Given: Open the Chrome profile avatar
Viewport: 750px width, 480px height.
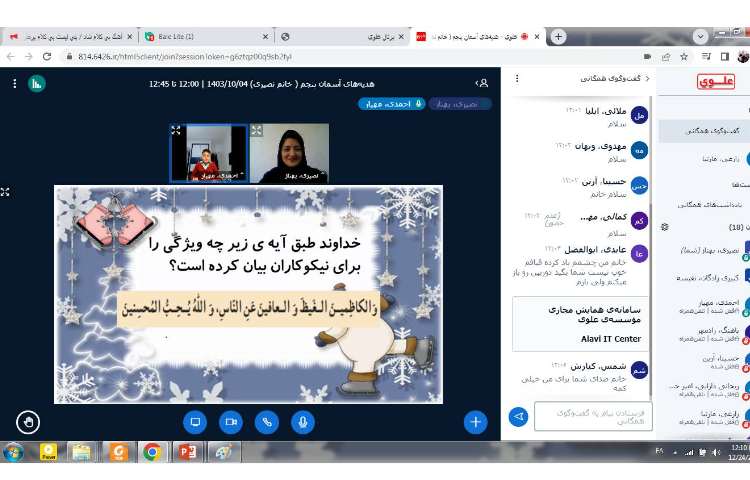Looking at the screenshot, I should tap(743, 56).
